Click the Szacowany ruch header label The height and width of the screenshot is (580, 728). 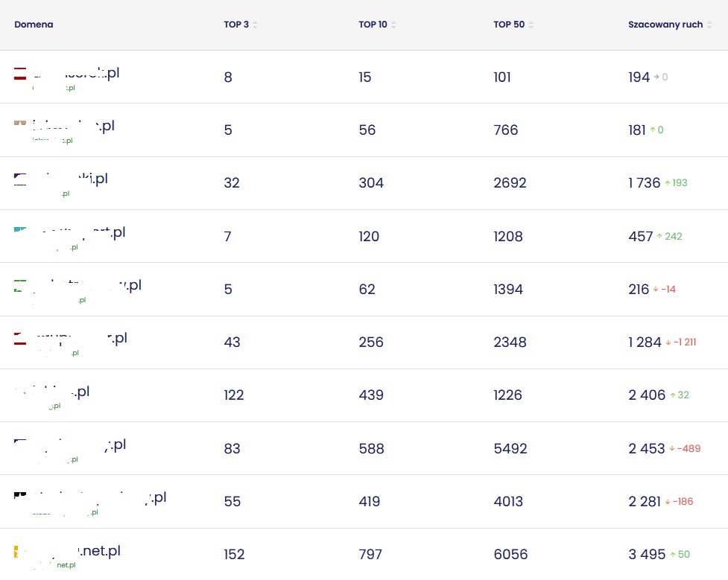click(665, 25)
